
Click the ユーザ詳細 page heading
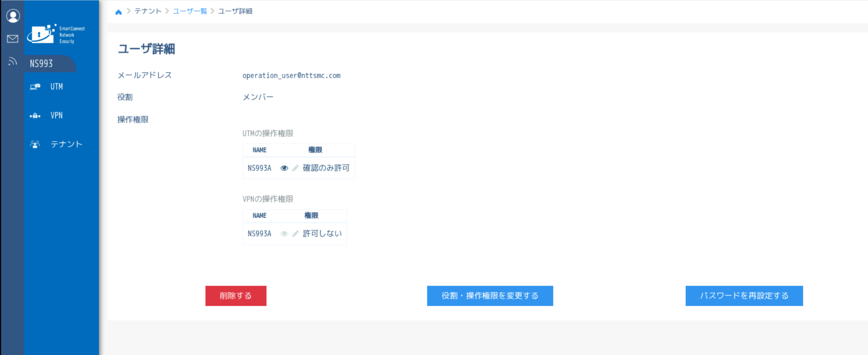coord(147,49)
